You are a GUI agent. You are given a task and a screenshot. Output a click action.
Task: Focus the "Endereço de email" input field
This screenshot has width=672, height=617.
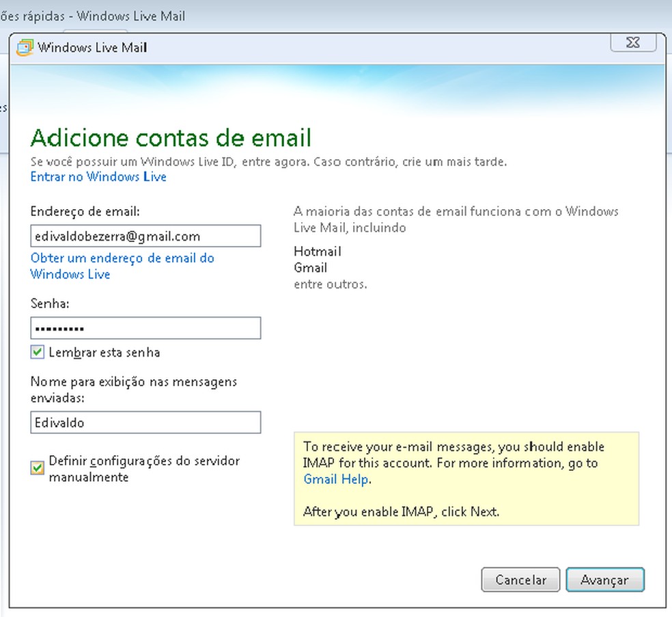[x=145, y=235]
